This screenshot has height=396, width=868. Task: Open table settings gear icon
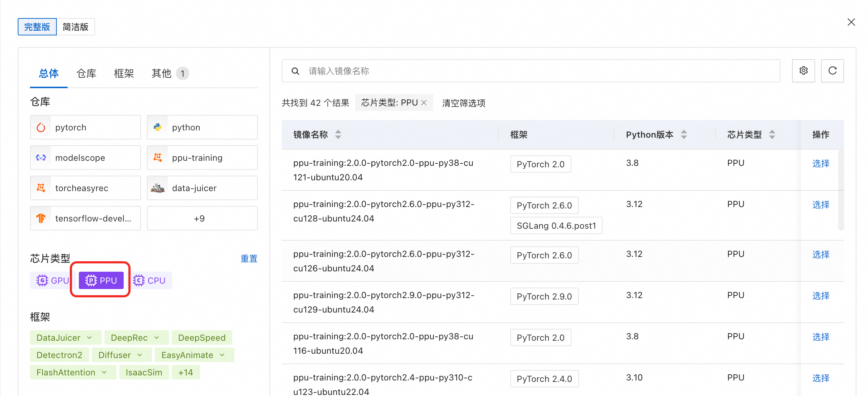click(803, 71)
